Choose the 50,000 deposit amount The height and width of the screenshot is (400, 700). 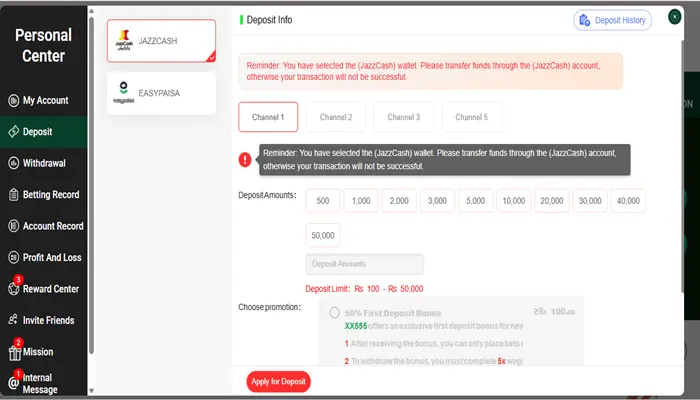point(323,235)
